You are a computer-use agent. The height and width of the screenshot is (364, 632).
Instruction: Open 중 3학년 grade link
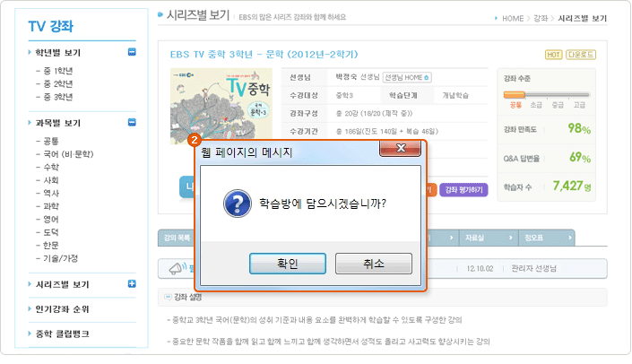[x=57, y=97]
